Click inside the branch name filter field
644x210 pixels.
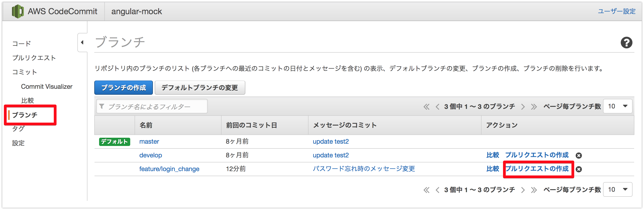tap(155, 106)
